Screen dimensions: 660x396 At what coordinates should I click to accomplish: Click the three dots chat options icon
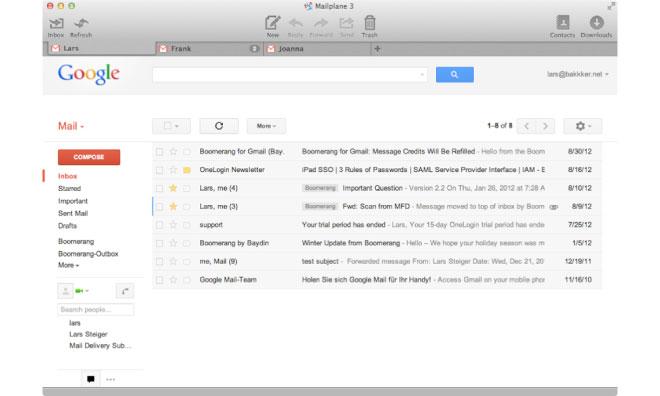(111, 379)
